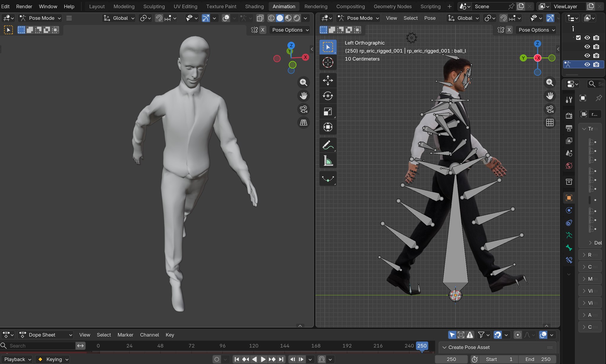Viewport: 606px width, 364px height.
Task: Activate Select Box tool in right viewport
Action: pyautogui.click(x=328, y=47)
